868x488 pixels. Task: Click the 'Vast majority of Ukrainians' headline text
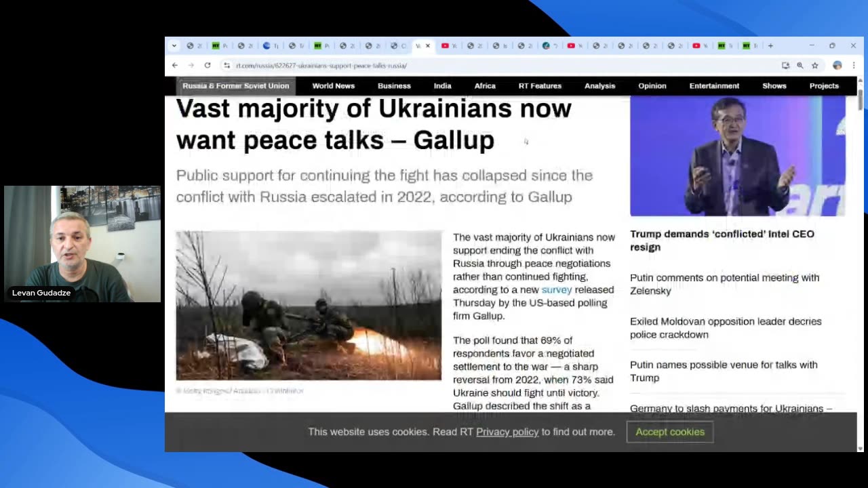point(374,124)
